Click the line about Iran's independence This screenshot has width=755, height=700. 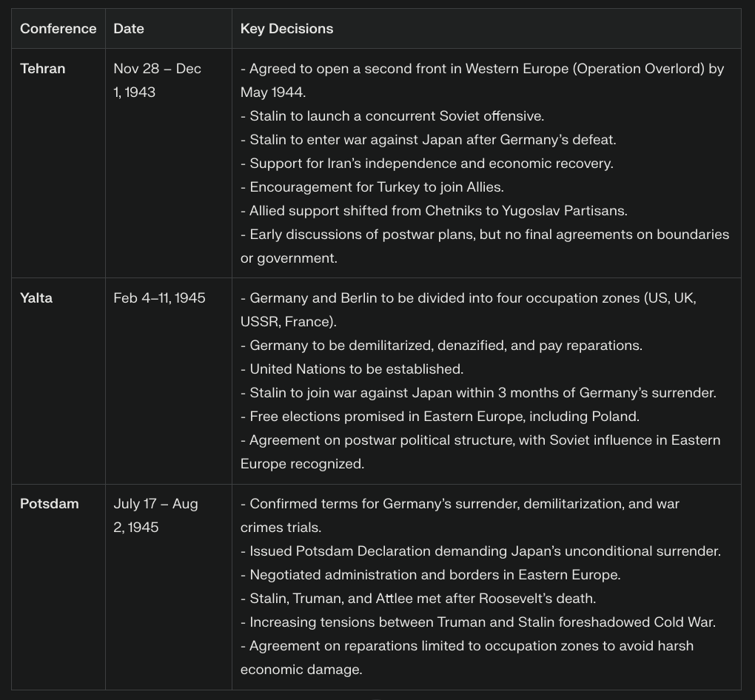point(427,164)
